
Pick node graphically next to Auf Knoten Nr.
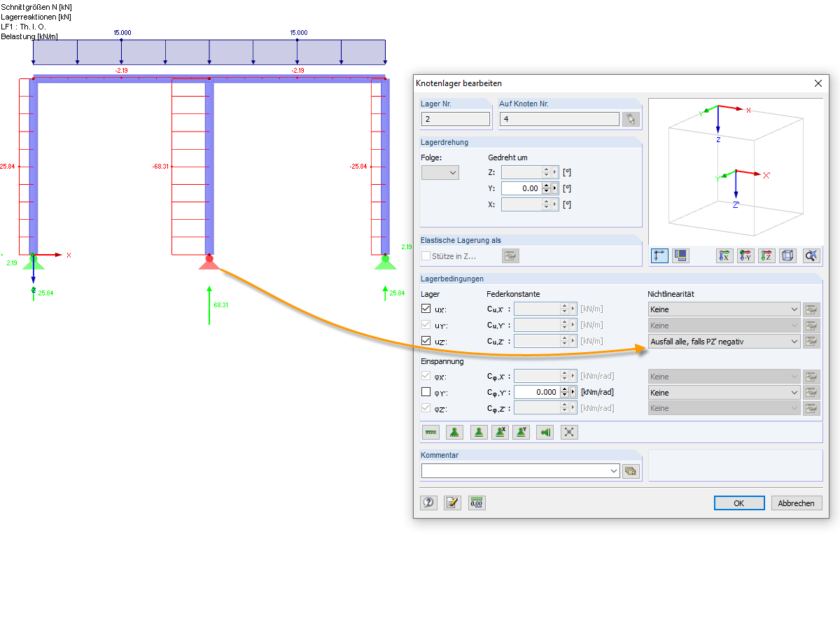tap(631, 119)
